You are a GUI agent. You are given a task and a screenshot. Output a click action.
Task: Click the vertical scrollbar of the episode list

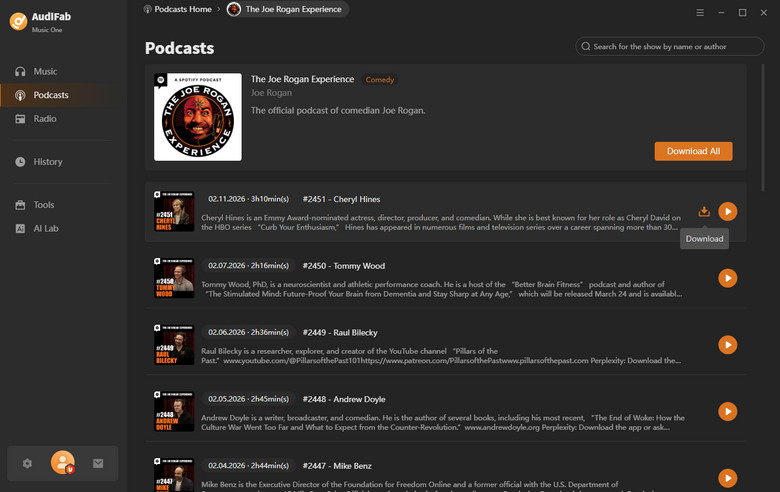(x=763, y=127)
